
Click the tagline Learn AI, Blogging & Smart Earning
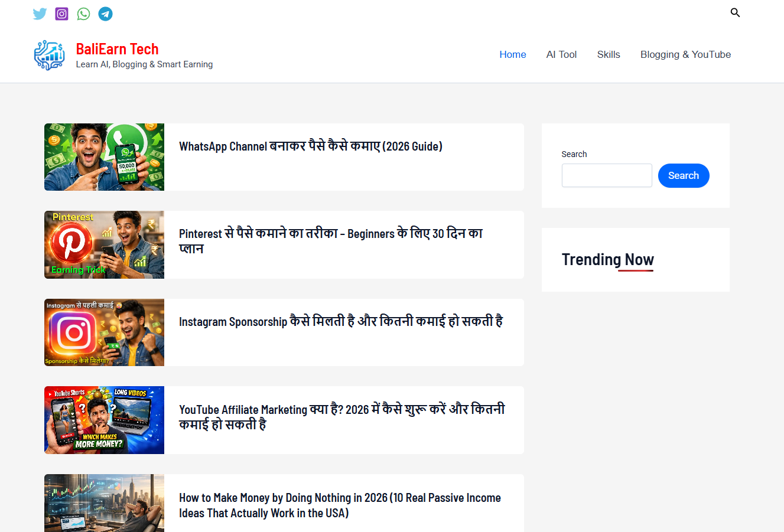click(x=144, y=64)
